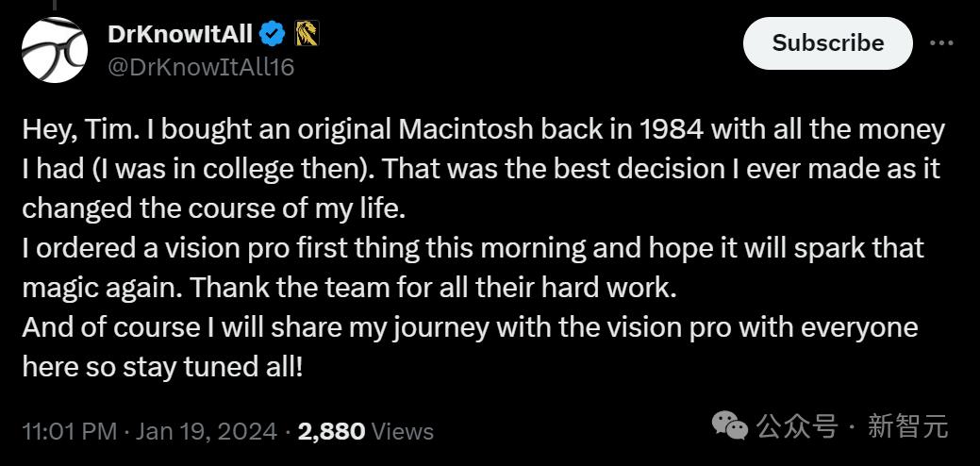980x466 pixels.
Task: Click the @DrKnowItAll16 handle
Action: click(x=201, y=67)
